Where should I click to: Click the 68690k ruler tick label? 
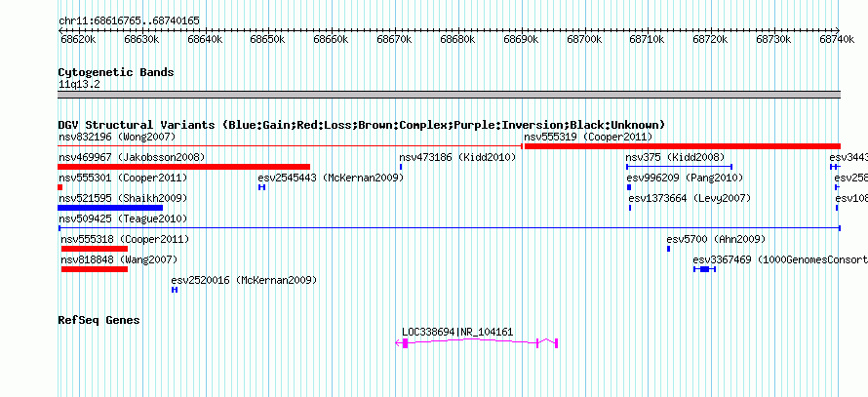521,40
